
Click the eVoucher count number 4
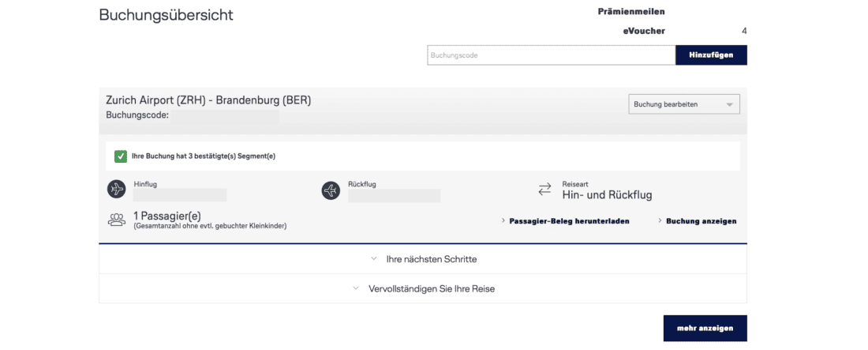(744, 31)
